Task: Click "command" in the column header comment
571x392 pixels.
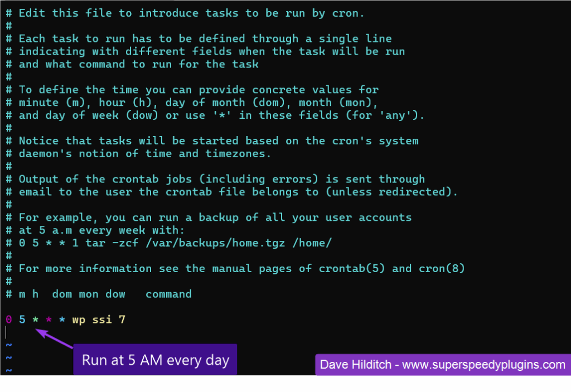Action: pos(168,294)
